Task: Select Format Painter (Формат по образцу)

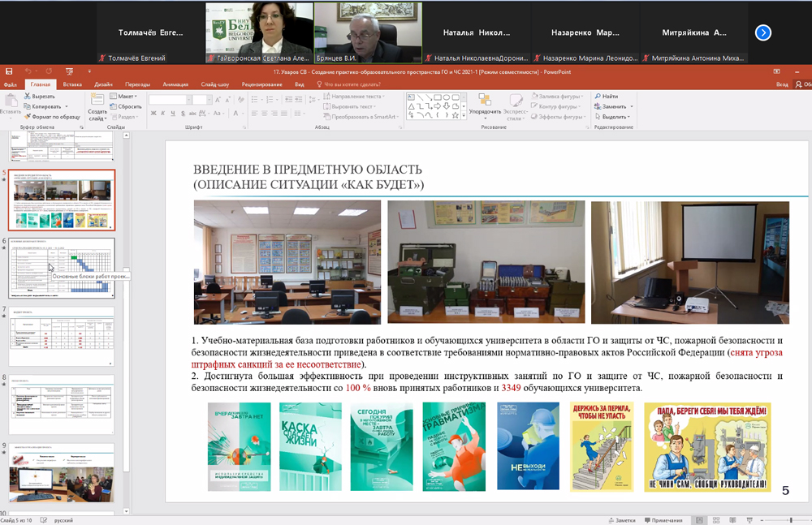Action: 28,117
